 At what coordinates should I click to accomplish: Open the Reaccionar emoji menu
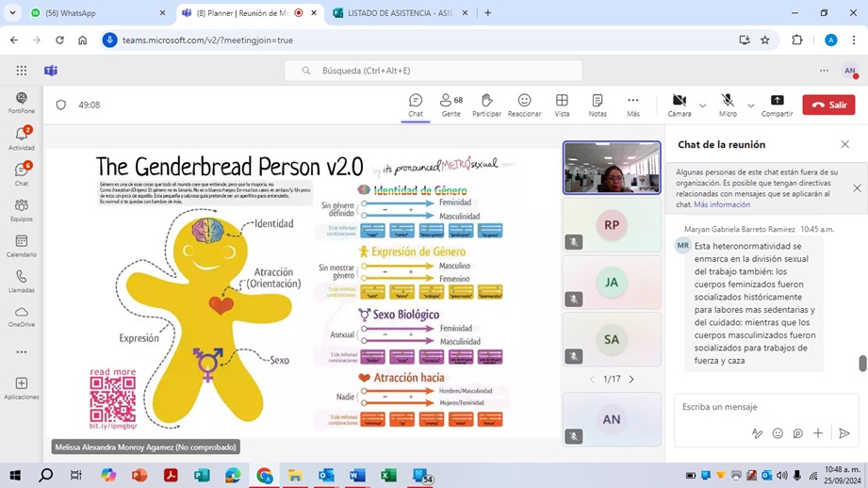(x=524, y=105)
